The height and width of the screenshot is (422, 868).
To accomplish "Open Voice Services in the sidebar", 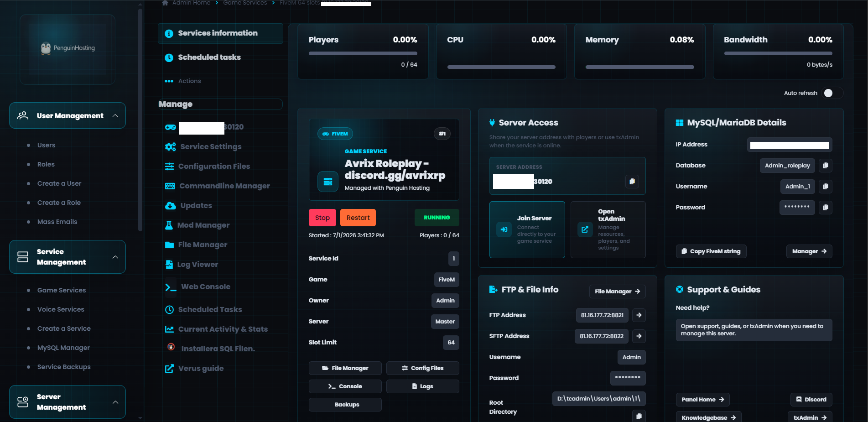I will (x=61, y=309).
